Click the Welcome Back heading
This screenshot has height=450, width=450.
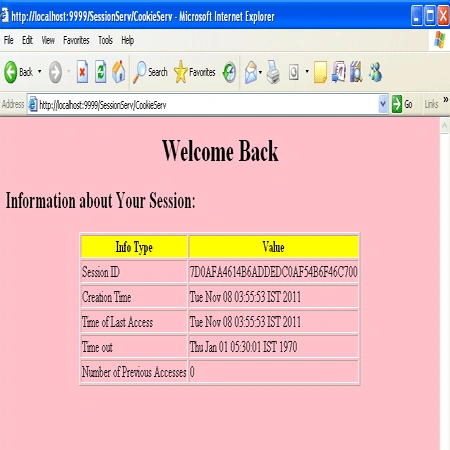[220, 151]
